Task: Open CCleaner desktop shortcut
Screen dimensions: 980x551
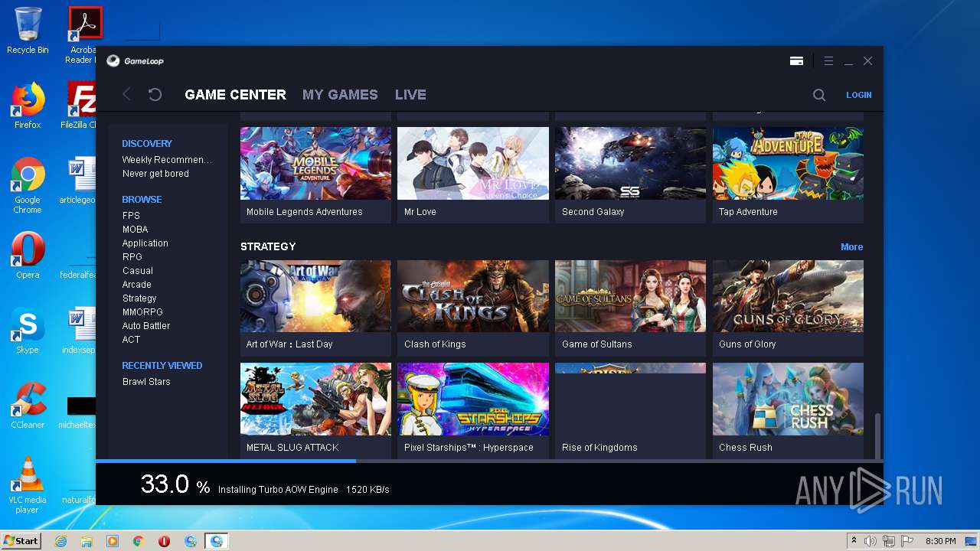Action: pos(28,406)
